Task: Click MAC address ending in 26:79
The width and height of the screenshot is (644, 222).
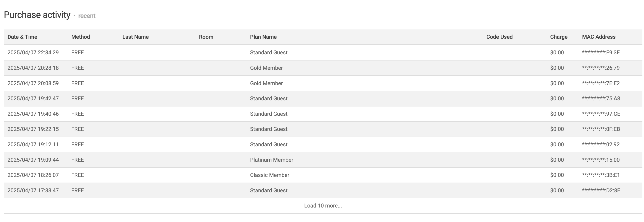Action: pyautogui.click(x=601, y=68)
